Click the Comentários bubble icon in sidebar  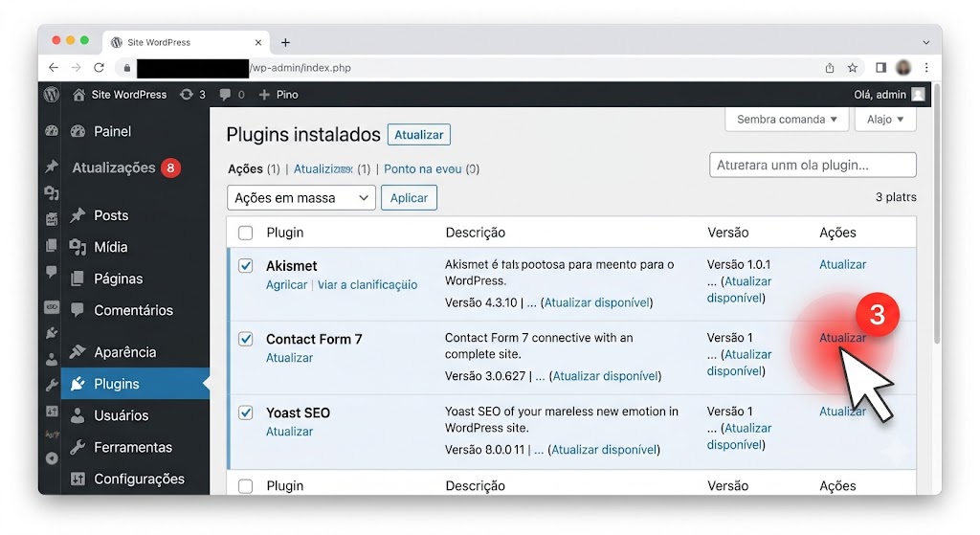[x=78, y=310]
